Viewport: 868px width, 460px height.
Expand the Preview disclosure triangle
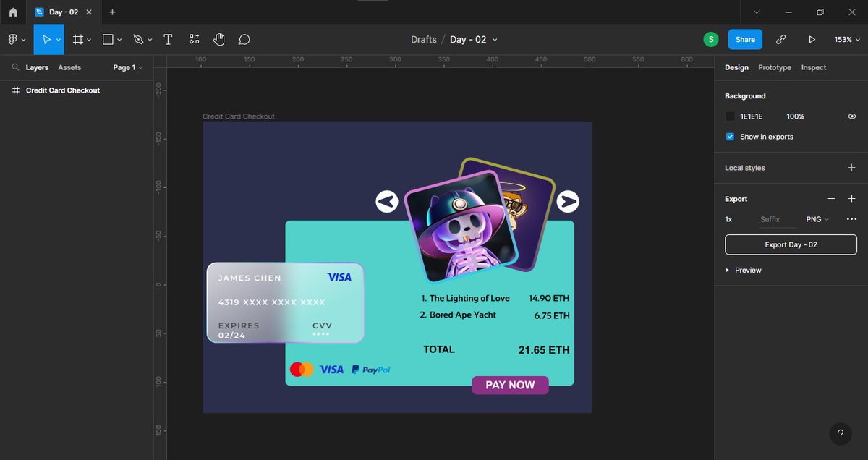click(728, 270)
